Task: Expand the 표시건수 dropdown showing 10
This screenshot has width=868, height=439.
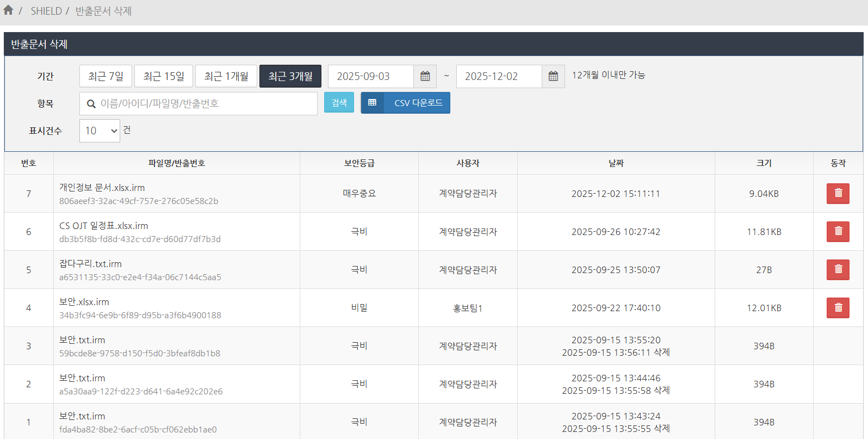Action: point(100,131)
